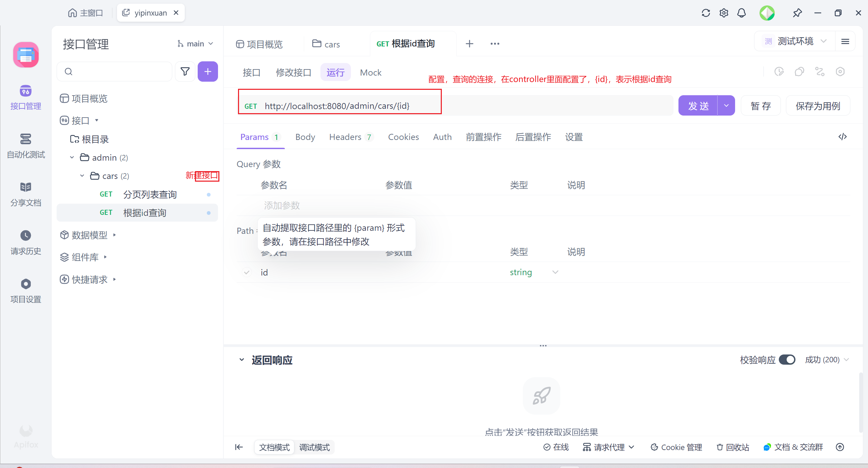Viewport: 868px width, 468px height.
Task: Collapse the sidebar with arrow icon
Action: click(x=239, y=447)
